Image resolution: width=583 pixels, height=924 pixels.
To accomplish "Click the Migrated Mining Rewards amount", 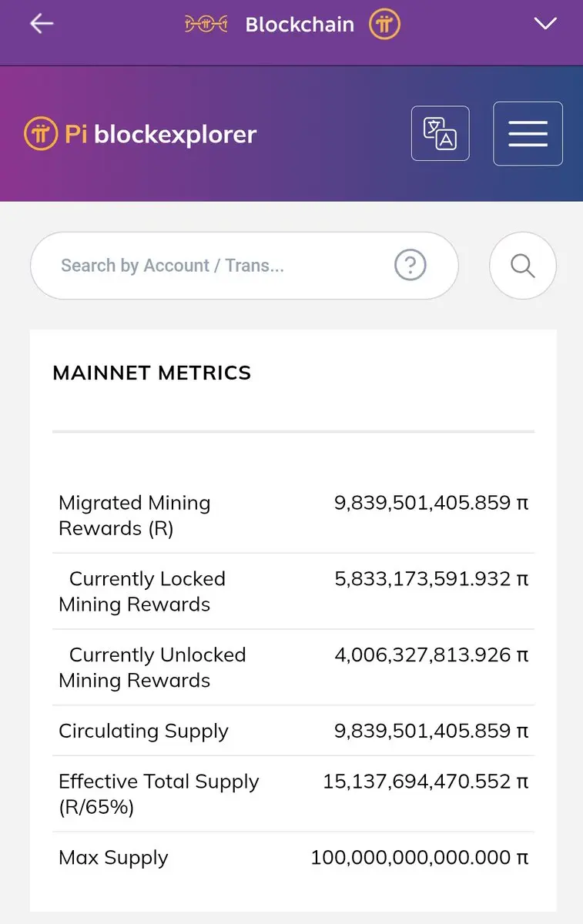I will tap(431, 503).
